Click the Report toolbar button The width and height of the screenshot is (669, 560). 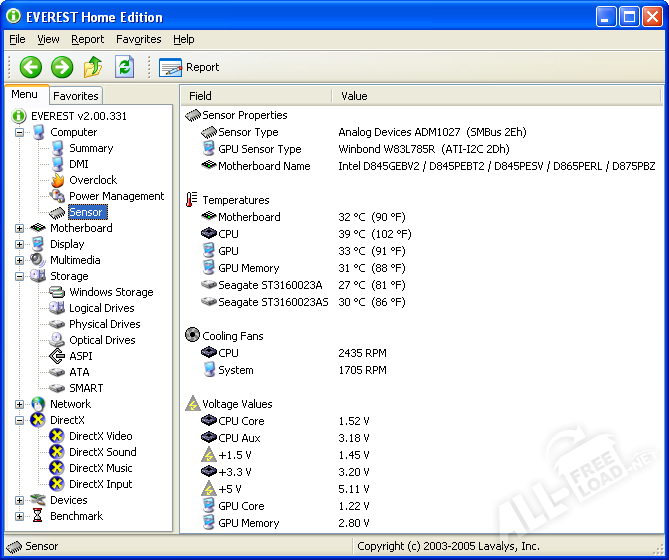(x=190, y=67)
